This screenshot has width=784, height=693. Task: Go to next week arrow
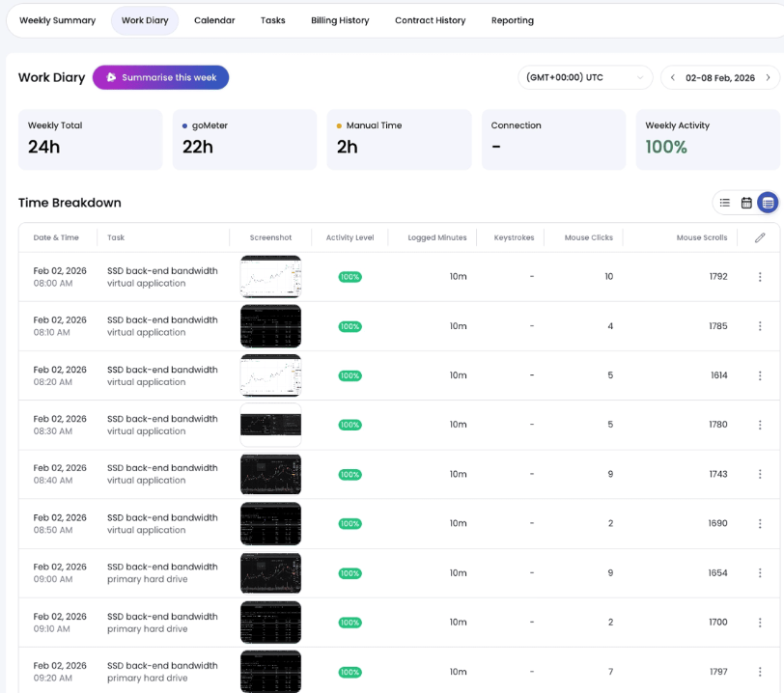(x=769, y=77)
